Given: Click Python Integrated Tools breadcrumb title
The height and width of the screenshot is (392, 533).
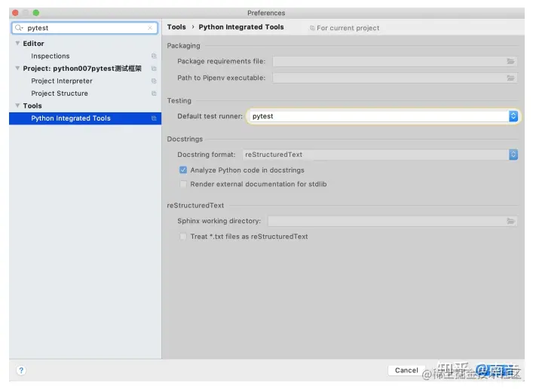Looking at the screenshot, I should [241, 27].
